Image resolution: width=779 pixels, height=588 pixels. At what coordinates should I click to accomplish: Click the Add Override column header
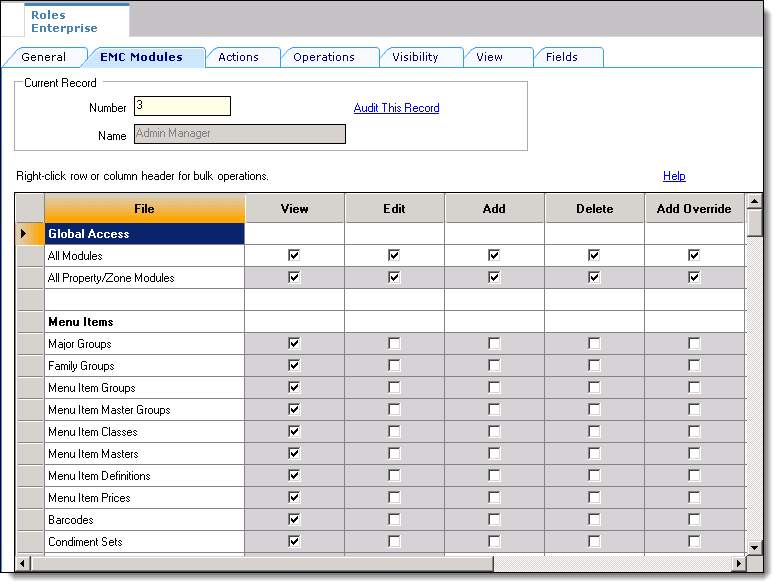pyautogui.click(x=694, y=209)
